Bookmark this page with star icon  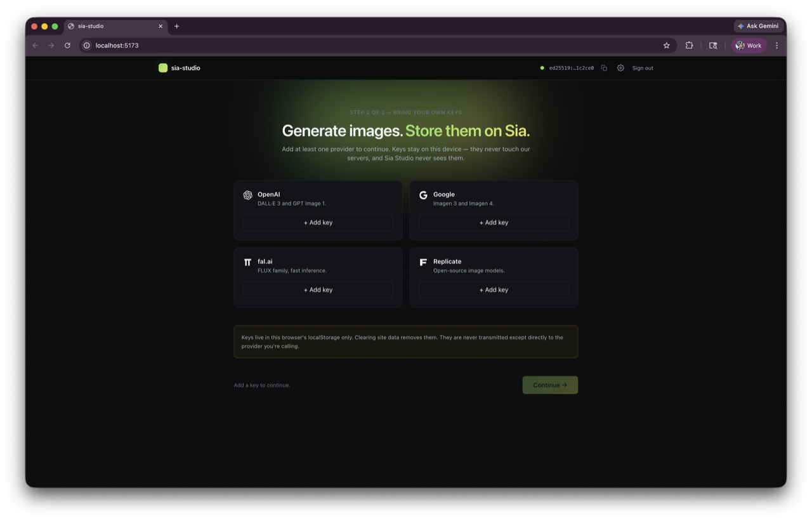666,46
